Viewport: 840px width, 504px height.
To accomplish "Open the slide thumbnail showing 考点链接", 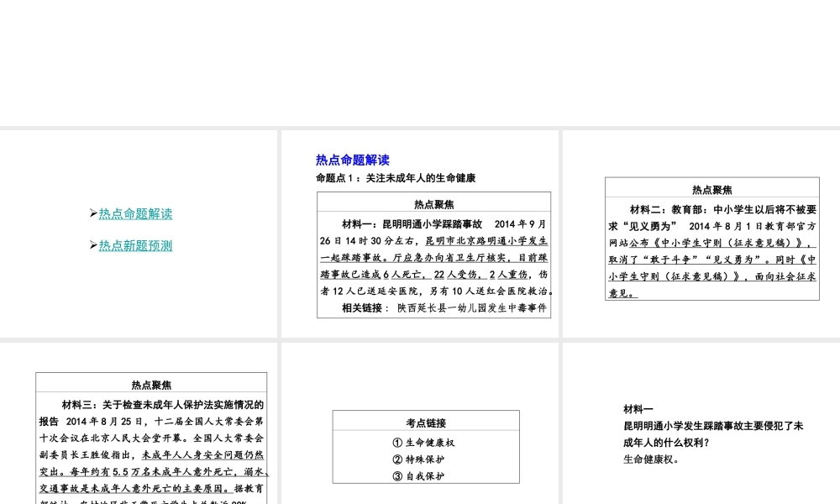I will [420, 423].
